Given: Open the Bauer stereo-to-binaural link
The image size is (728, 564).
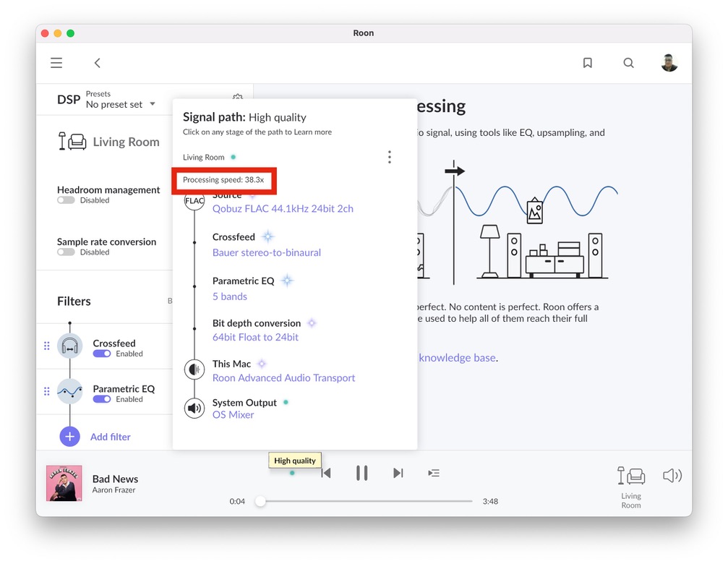Looking at the screenshot, I should pos(267,252).
